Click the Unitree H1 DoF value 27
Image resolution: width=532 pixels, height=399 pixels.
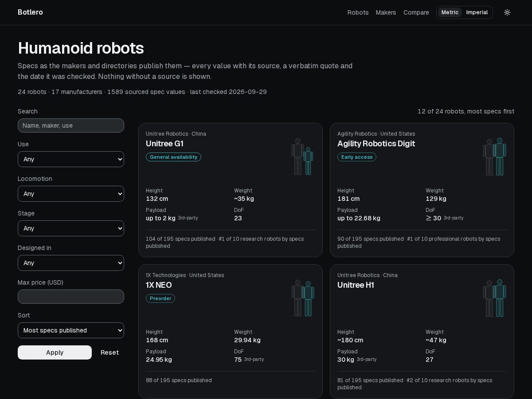430,360
